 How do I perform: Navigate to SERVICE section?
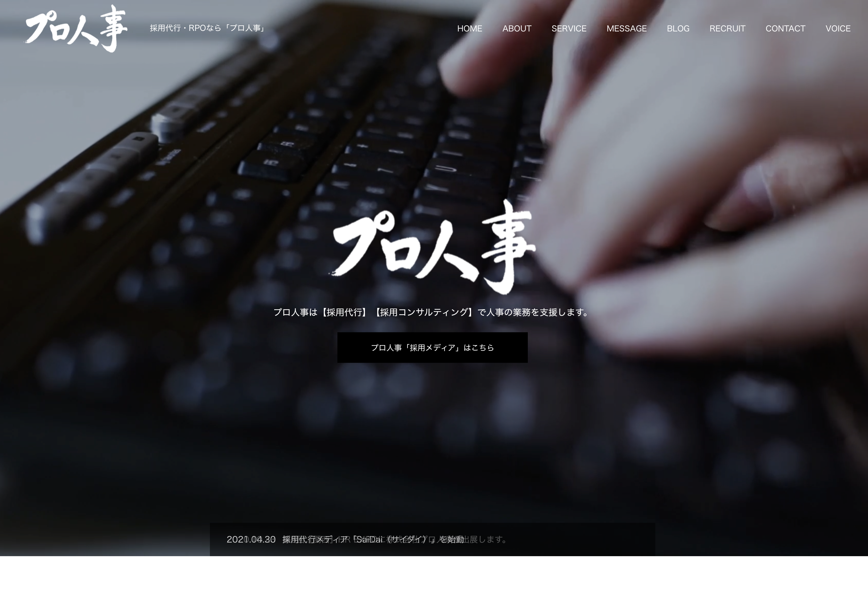(568, 28)
